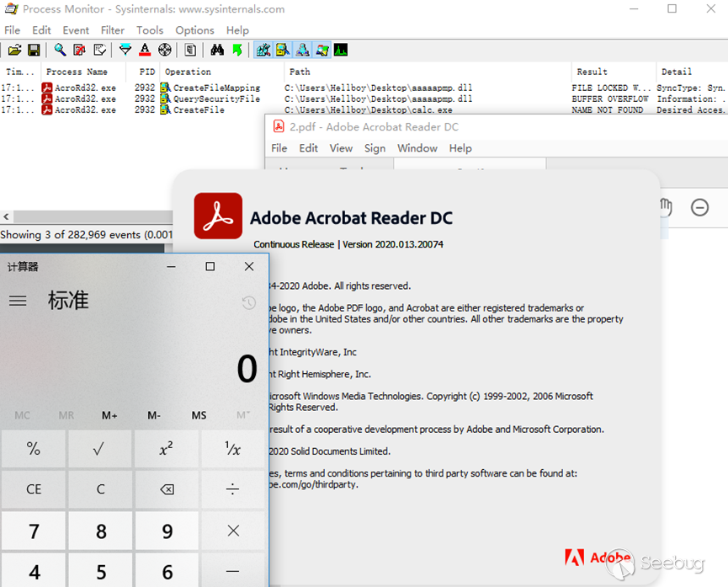Screen dimensions: 728x587
Task: Click the calc.exe path cell
Action: (x=368, y=110)
